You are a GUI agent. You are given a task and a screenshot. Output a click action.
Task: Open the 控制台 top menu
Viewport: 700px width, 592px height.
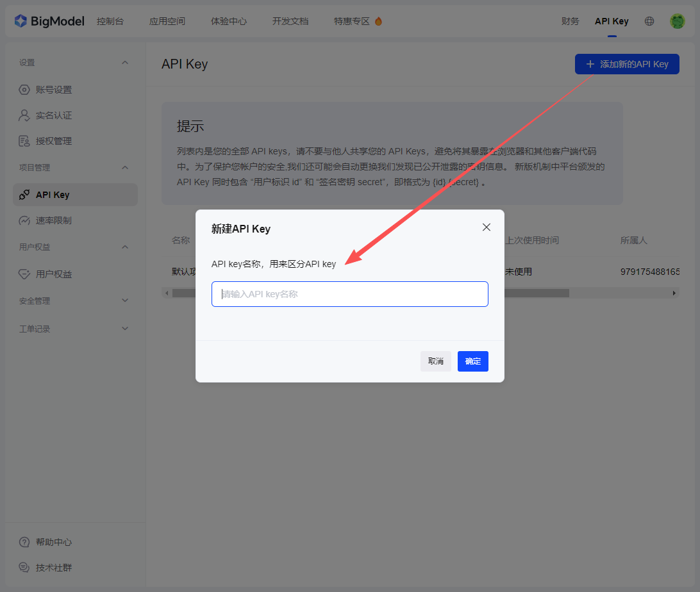pos(110,21)
